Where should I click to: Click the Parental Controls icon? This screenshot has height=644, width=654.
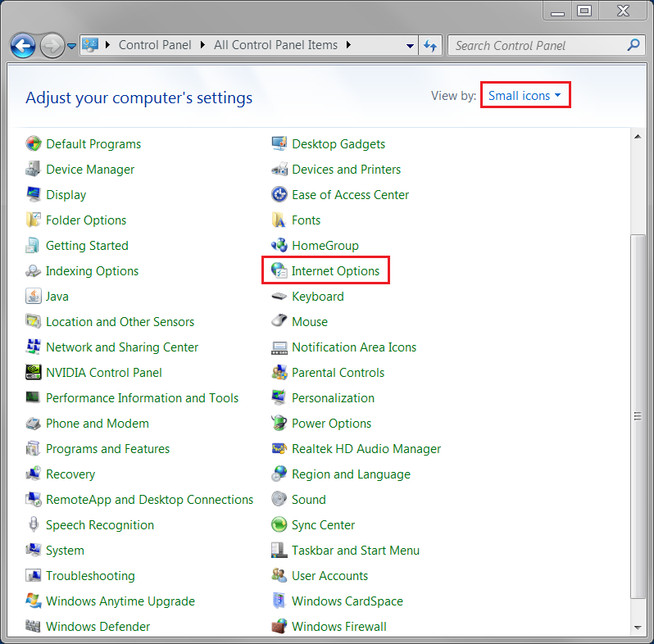click(x=279, y=373)
